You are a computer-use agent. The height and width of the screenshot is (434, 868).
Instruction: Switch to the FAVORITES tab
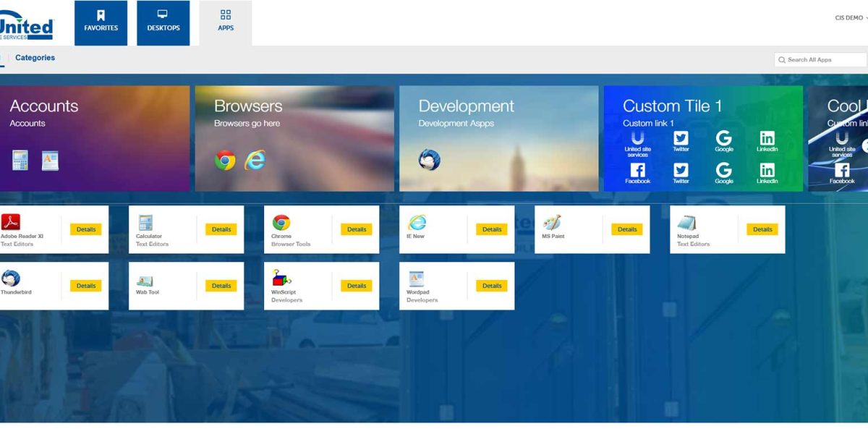pos(101,22)
